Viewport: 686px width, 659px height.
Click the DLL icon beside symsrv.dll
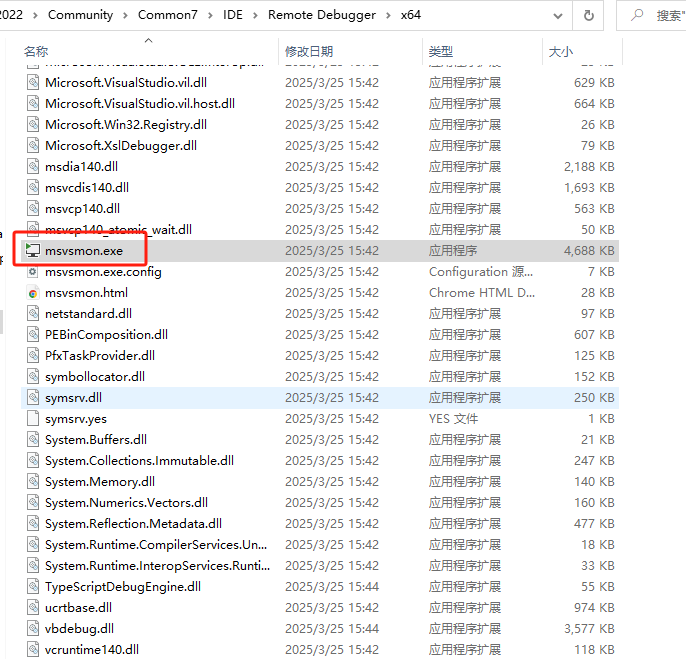(x=33, y=397)
